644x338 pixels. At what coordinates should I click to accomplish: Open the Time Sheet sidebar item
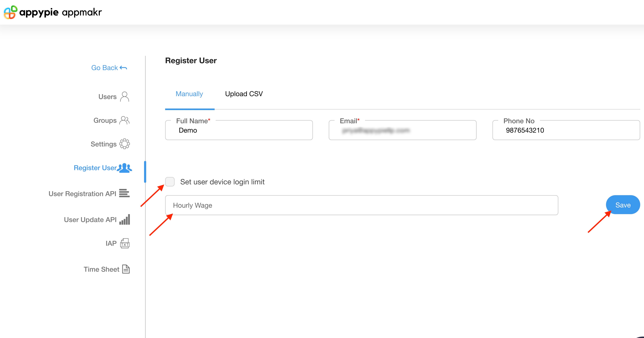(x=101, y=269)
